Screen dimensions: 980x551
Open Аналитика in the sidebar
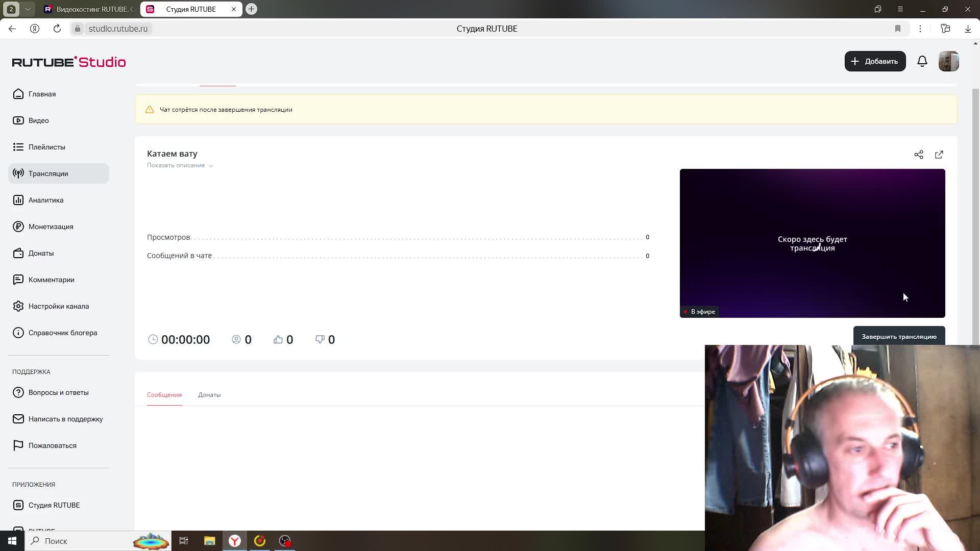pos(46,200)
